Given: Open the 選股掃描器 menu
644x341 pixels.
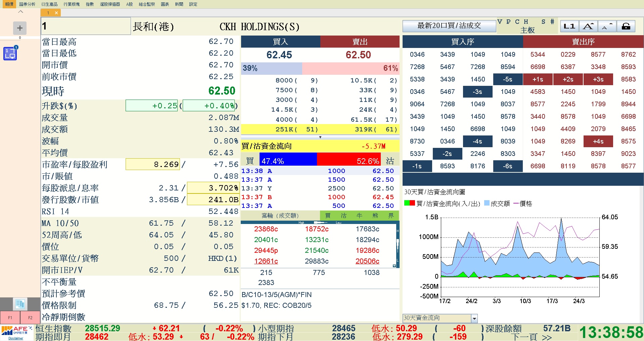Looking at the screenshot, I should pos(110,4).
